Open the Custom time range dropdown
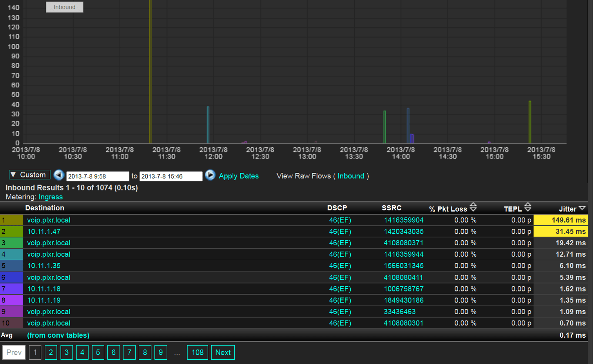This screenshot has height=364, width=593. coord(30,175)
